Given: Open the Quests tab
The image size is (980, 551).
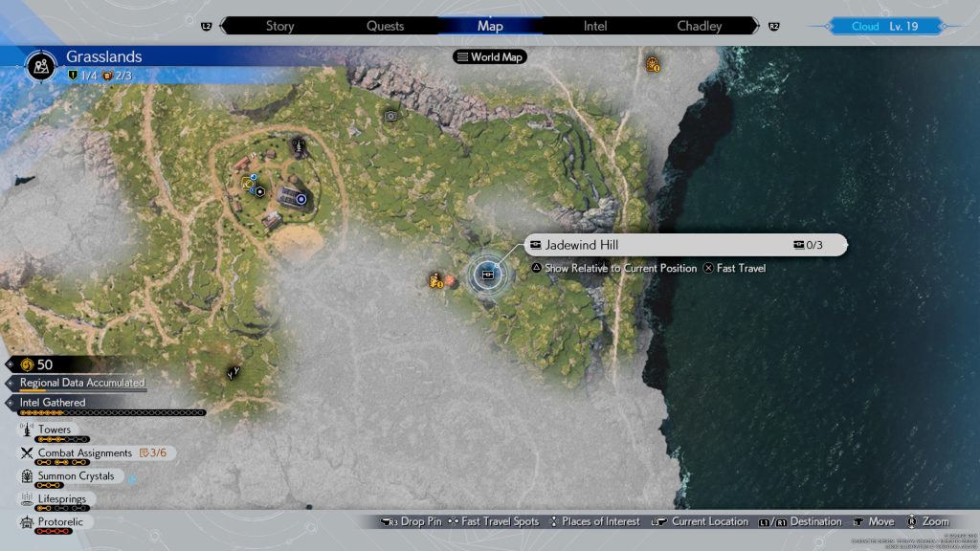Looking at the screenshot, I should point(385,26).
